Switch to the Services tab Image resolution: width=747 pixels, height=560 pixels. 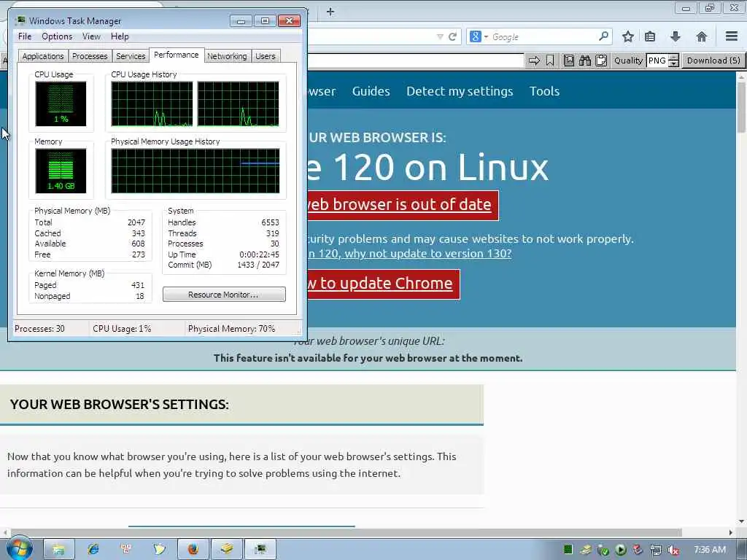click(131, 56)
